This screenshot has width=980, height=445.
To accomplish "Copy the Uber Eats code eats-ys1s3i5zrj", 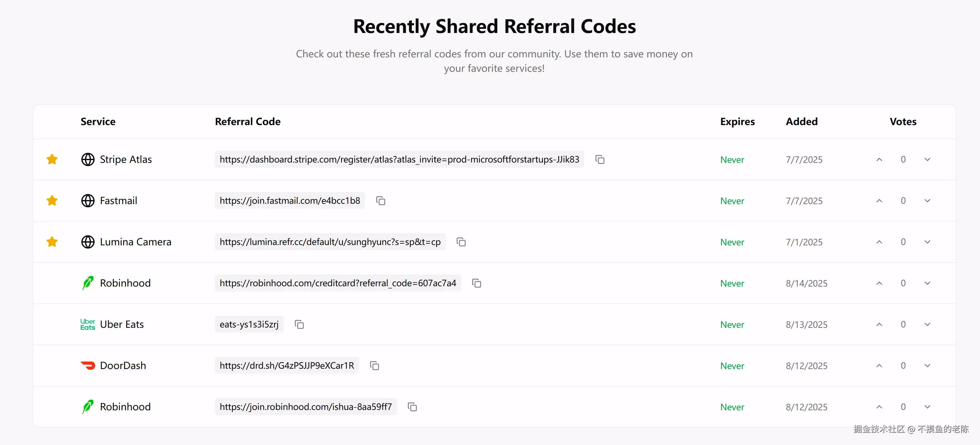I will (x=299, y=324).
